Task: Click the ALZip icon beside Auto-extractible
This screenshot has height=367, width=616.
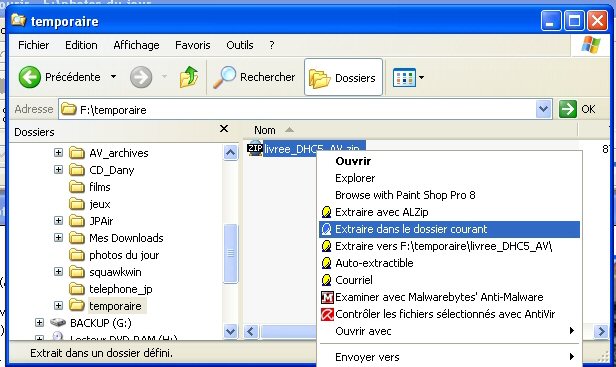Action: (326, 263)
